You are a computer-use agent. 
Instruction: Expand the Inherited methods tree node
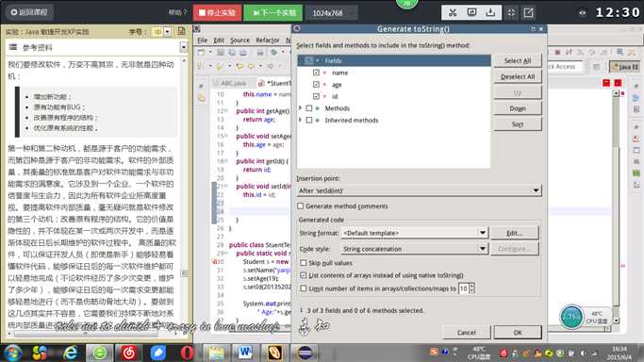click(x=301, y=120)
